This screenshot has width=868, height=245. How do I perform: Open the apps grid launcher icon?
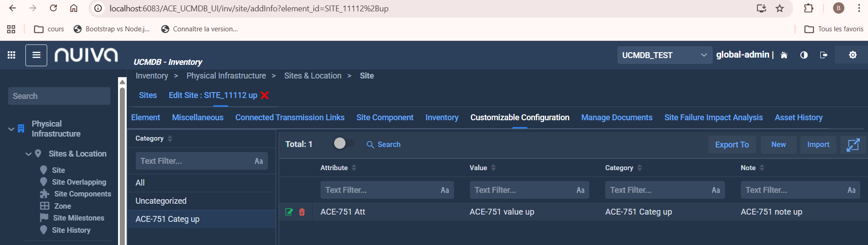(x=11, y=55)
